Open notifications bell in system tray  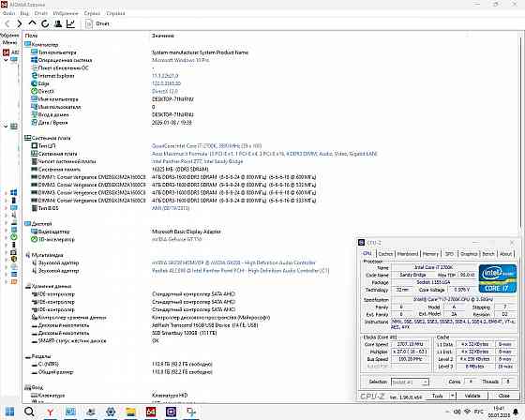[x=516, y=412]
